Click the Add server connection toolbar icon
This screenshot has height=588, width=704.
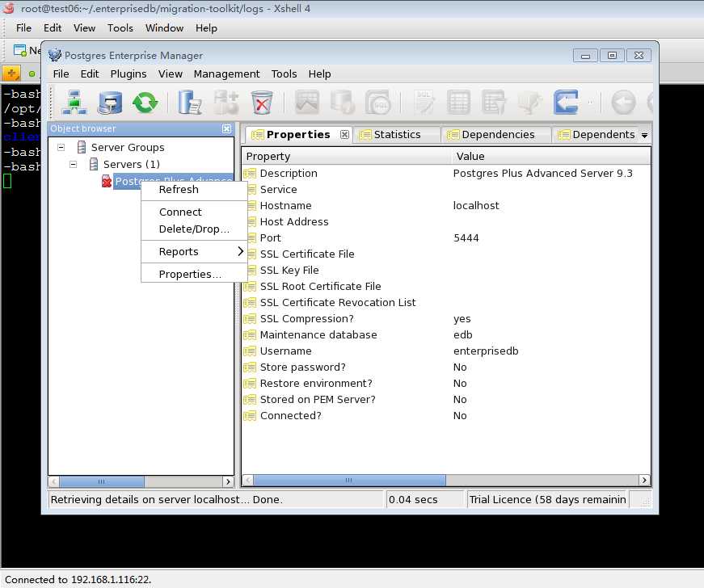pos(74,103)
